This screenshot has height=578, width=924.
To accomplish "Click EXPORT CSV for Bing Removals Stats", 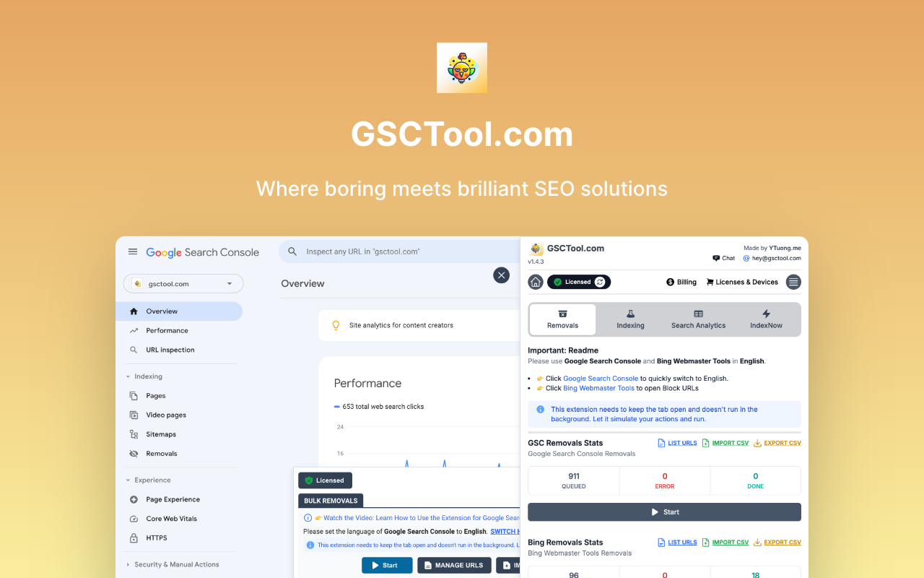I will tap(777, 542).
